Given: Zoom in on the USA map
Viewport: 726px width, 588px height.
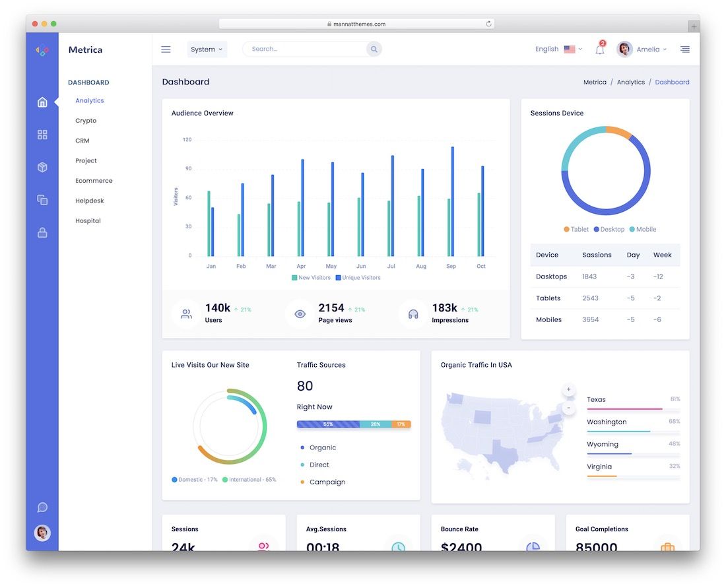Looking at the screenshot, I should tap(568, 389).
